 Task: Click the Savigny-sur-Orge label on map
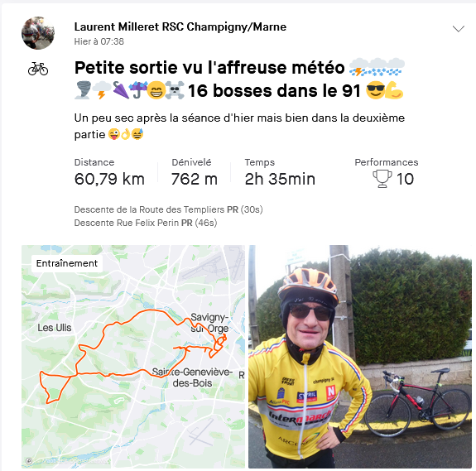click(x=209, y=323)
